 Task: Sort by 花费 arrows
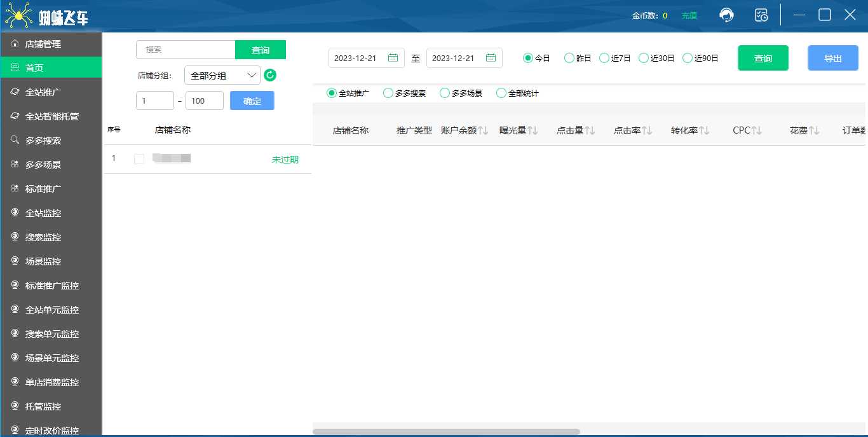tap(814, 130)
